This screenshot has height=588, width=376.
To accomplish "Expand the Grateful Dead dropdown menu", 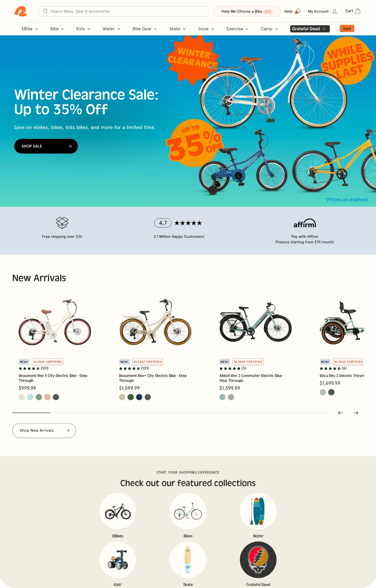I will tap(310, 29).
